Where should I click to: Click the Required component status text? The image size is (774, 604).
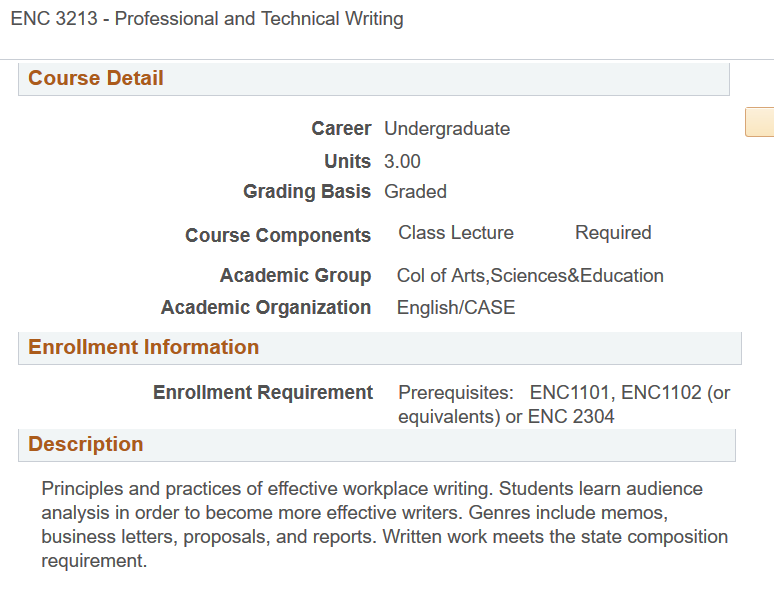[x=613, y=233]
